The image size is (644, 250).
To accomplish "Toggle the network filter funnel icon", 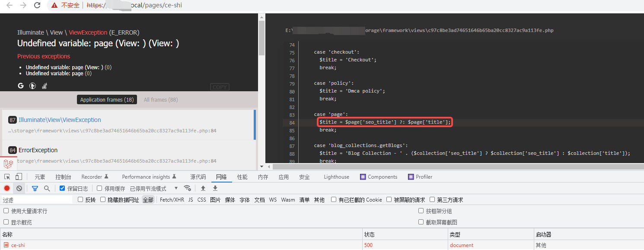I will click(x=35, y=189).
